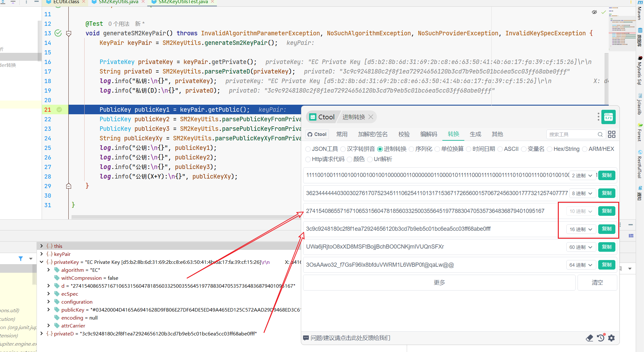This screenshot has width=644, height=352.
Task: Switch to the 校验 tab
Action: pyautogui.click(x=404, y=134)
